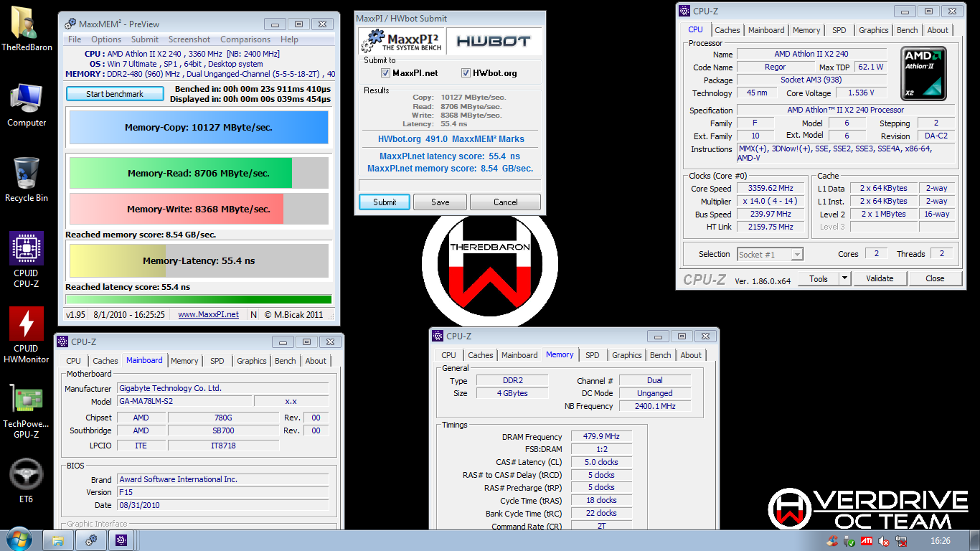Click the Save button in submit dialog
Screen dimensions: 980x551
tap(440, 202)
